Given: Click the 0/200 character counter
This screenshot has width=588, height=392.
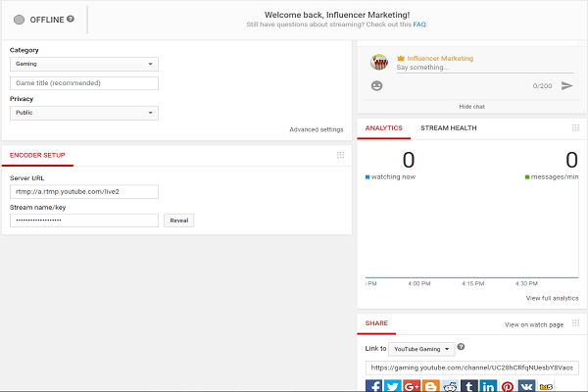Looking at the screenshot, I should (x=542, y=86).
